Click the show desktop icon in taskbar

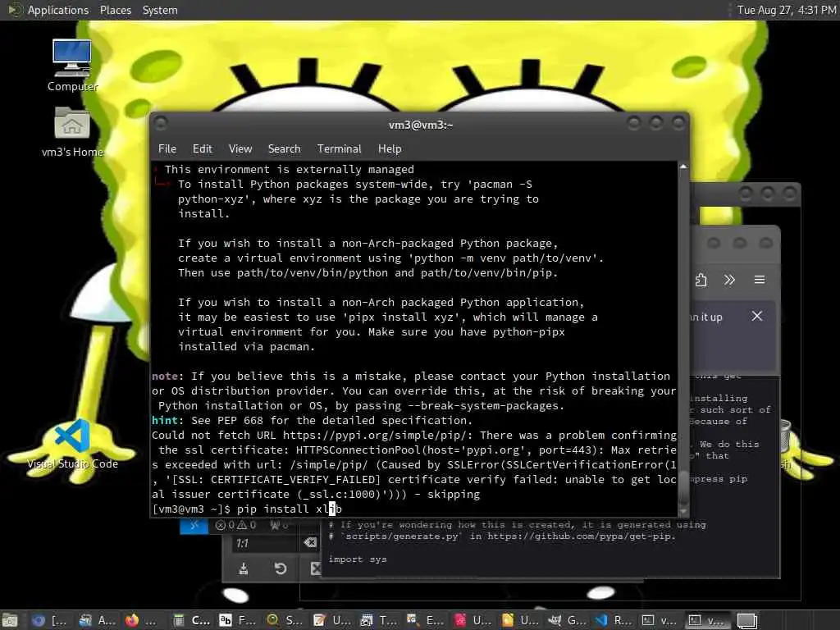pyautogui.click(x=10, y=620)
